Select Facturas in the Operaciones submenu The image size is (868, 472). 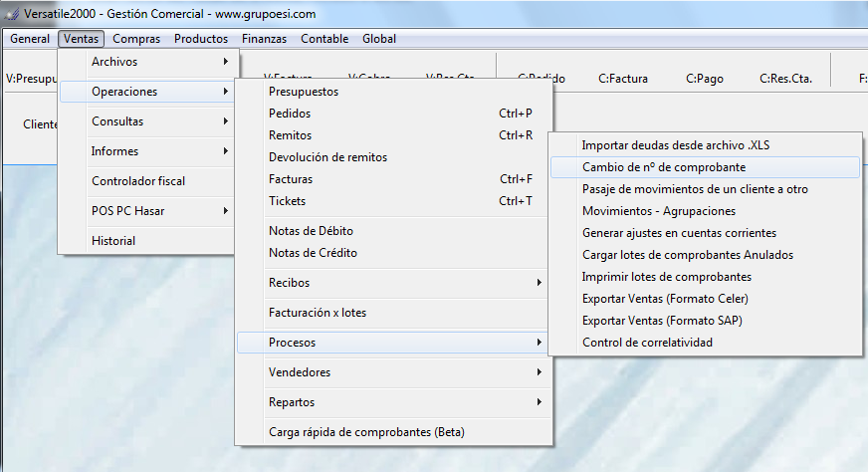[291, 179]
